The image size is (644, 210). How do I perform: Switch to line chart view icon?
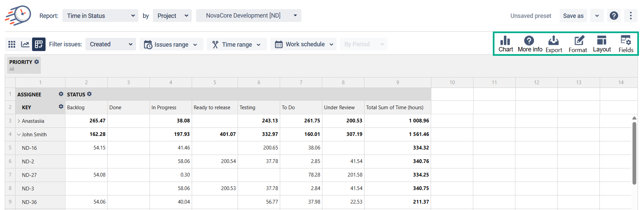pyautogui.click(x=25, y=44)
